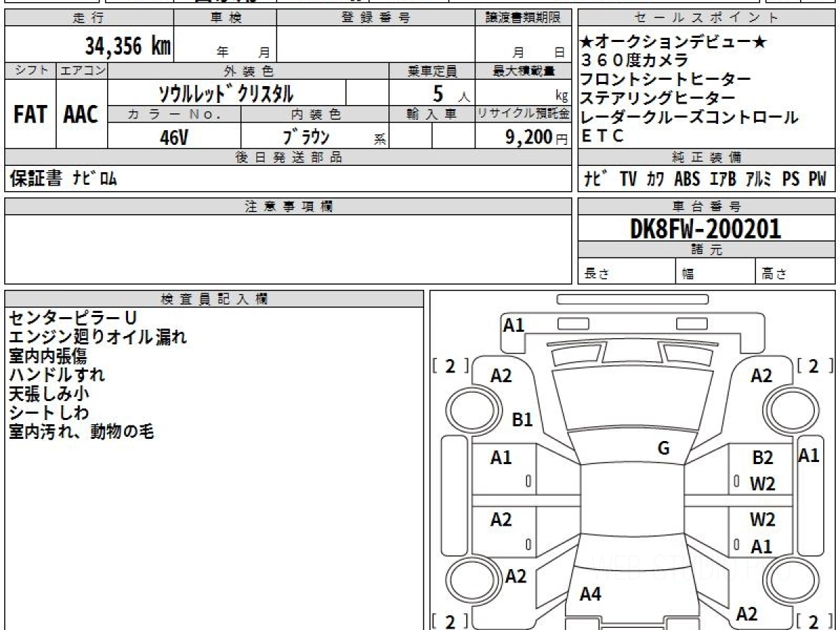Select the 長さ dimension label

pyautogui.click(x=596, y=274)
